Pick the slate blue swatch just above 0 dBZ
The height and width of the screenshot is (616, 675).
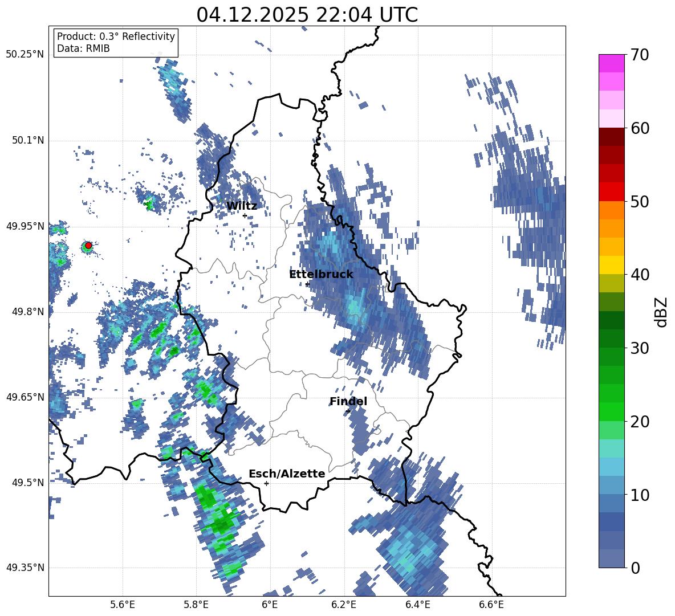611,558
